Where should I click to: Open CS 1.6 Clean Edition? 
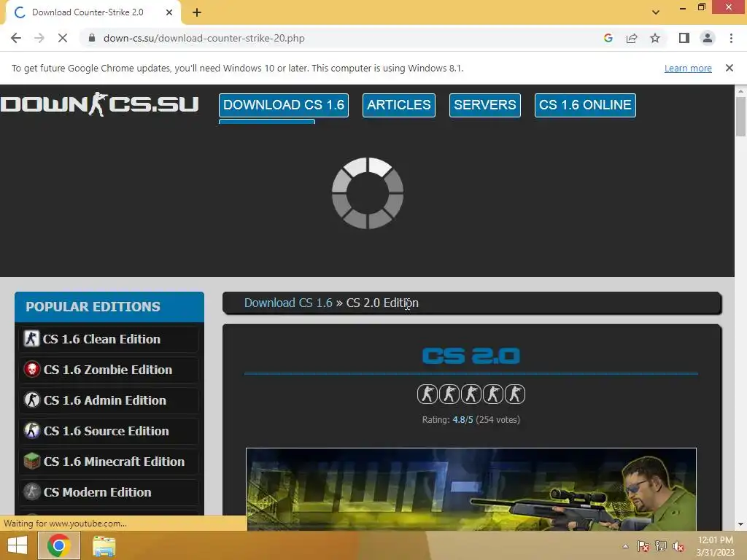[x=109, y=339]
